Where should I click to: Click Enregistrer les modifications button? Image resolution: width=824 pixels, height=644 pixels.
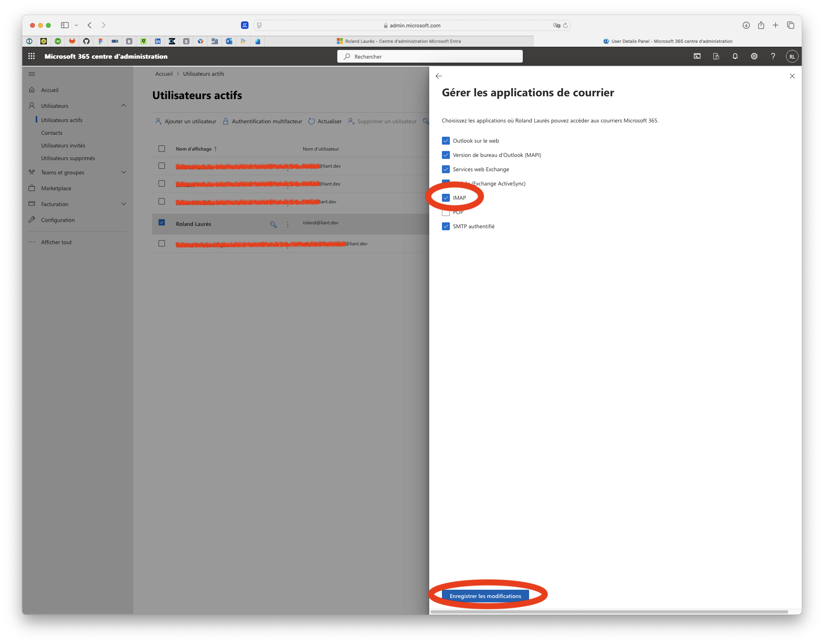pyautogui.click(x=485, y=596)
